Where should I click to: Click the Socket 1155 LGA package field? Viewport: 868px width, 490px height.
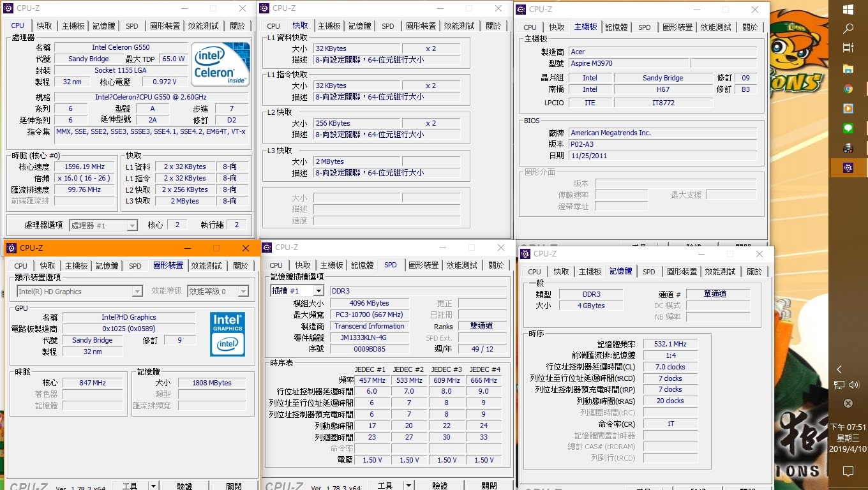pos(121,70)
